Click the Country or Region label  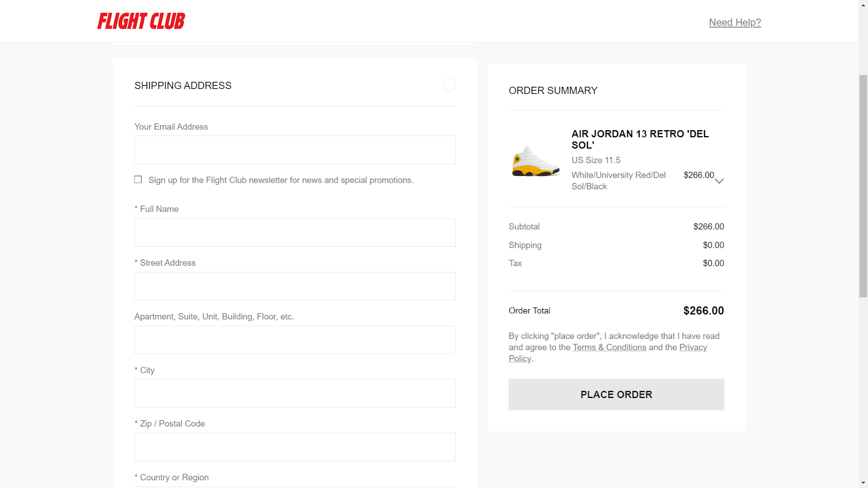click(171, 477)
